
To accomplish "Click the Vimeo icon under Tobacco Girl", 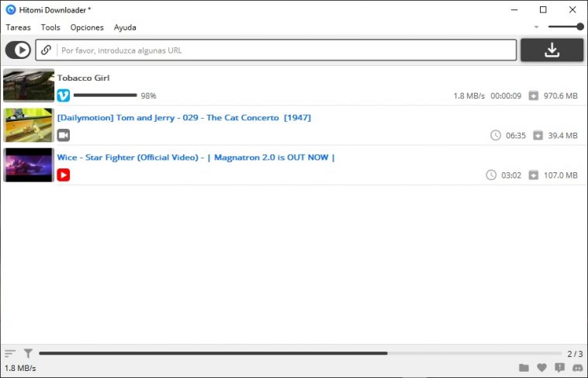I will click(x=64, y=95).
